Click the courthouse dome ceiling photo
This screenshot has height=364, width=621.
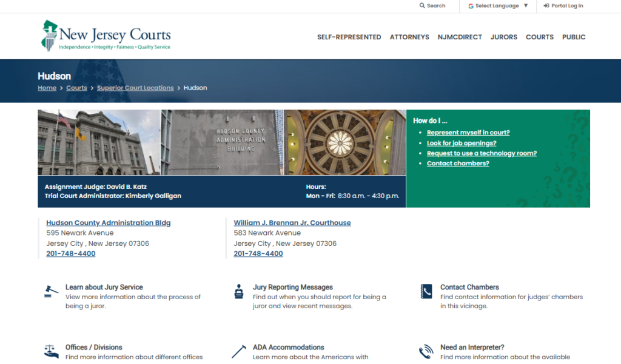tap(345, 142)
